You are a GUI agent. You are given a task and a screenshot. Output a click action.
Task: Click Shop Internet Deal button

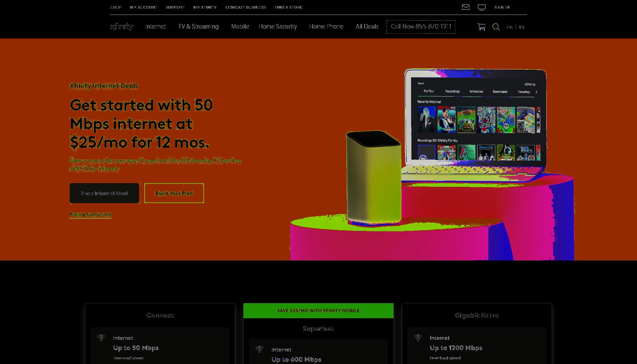[104, 193]
